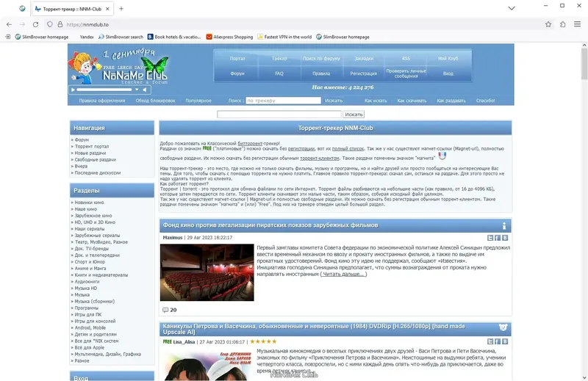Click the bear icon in Каникулы Петрова header
This screenshot has width=588, height=381.
[x=503, y=327]
